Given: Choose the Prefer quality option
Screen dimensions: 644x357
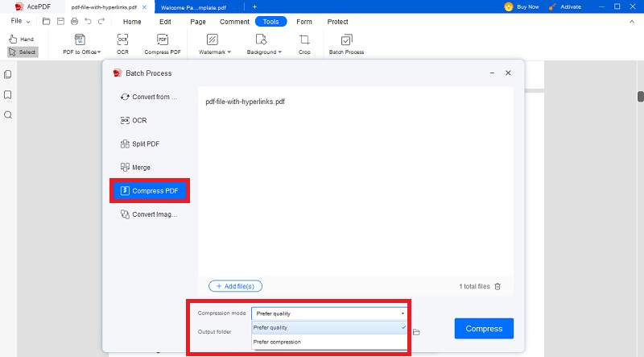Looking at the screenshot, I should [329, 327].
